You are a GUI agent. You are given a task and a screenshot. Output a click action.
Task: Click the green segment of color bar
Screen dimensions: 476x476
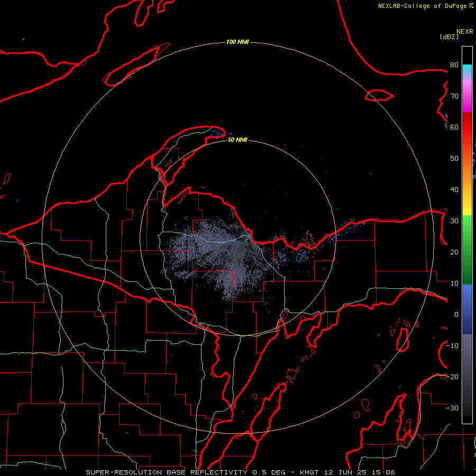click(x=467, y=250)
